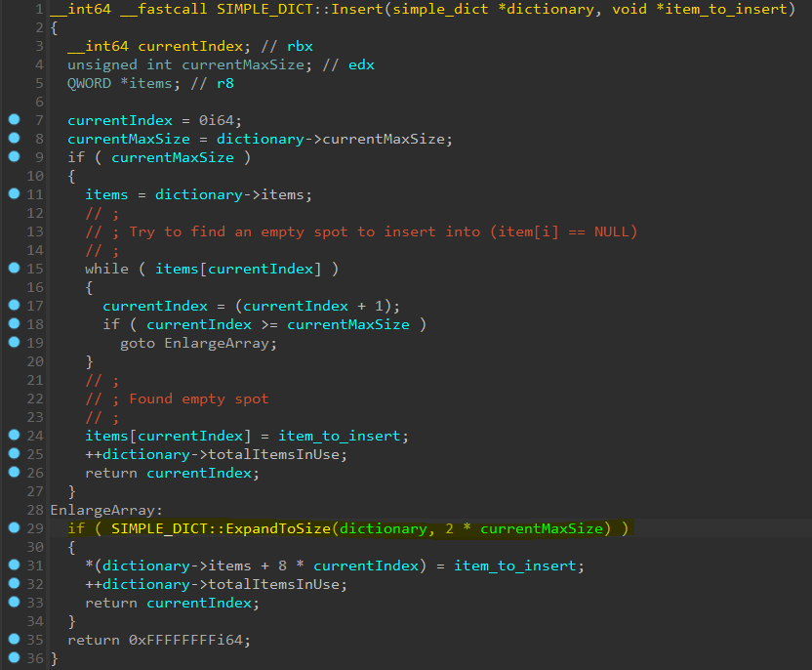Toggle the breakpoint dot at line 26
The height and width of the screenshot is (670, 812).
pos(14,473)
